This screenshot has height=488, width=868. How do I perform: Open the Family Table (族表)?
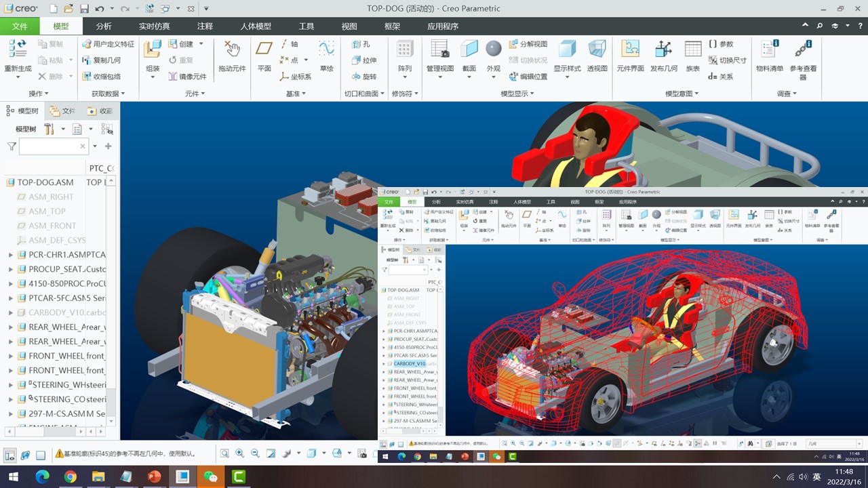(x=692, y=49)
